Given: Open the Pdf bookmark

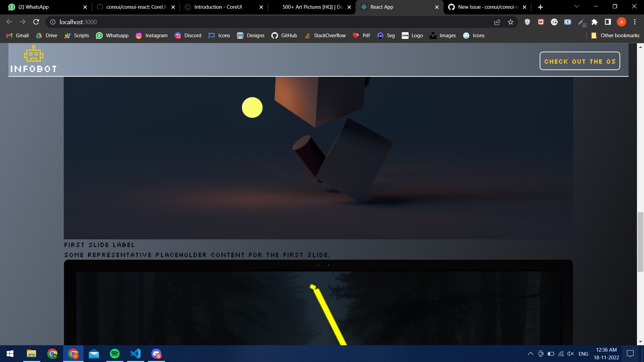Looking at the screenshot, I should click(361, 35).
